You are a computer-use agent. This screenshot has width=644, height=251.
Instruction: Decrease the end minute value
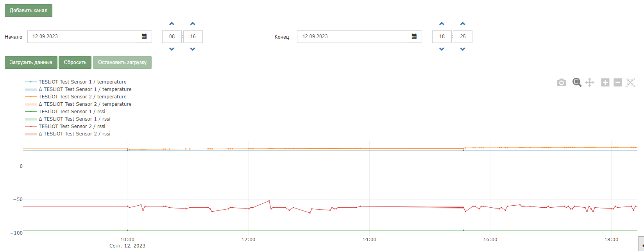[463, 49]
